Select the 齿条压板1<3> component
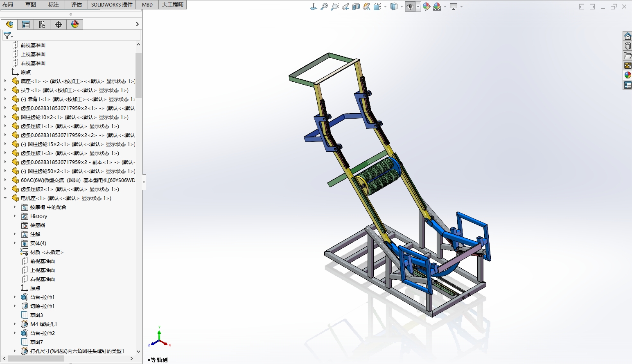This screenshot has height=364, width=632. click(x=70, y=153)
